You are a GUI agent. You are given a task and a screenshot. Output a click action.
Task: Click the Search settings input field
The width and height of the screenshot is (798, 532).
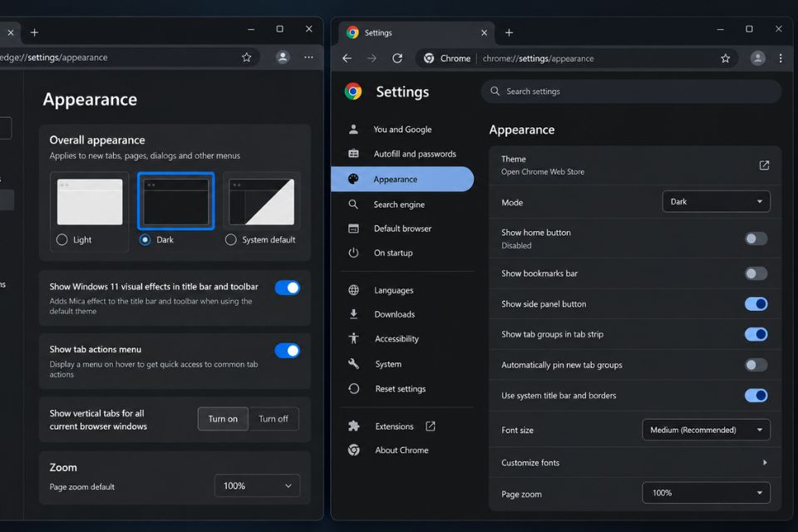631,91
